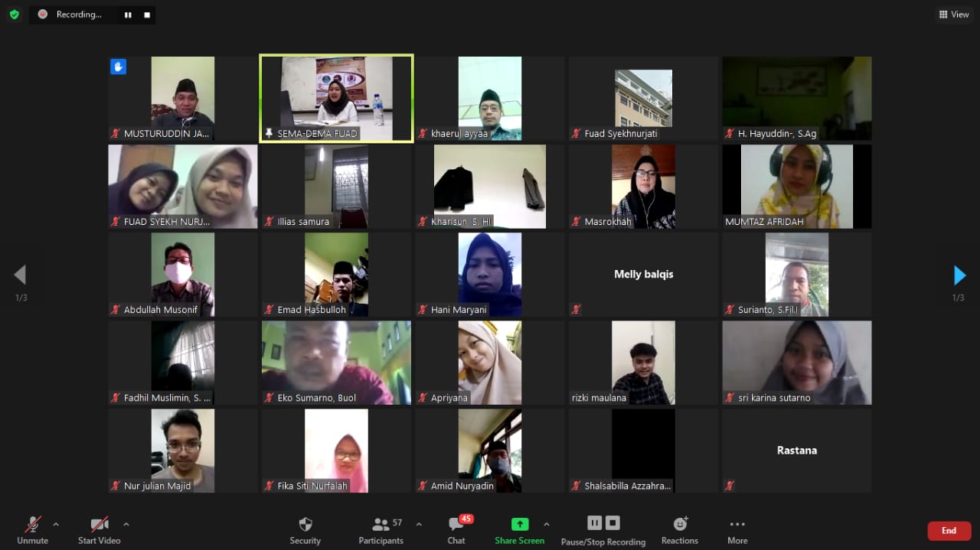The height and width of the screenshot is (550, 980).
Task: Click raised hand icon on MUSTURUDDIN tile
Action: (118, 67)
